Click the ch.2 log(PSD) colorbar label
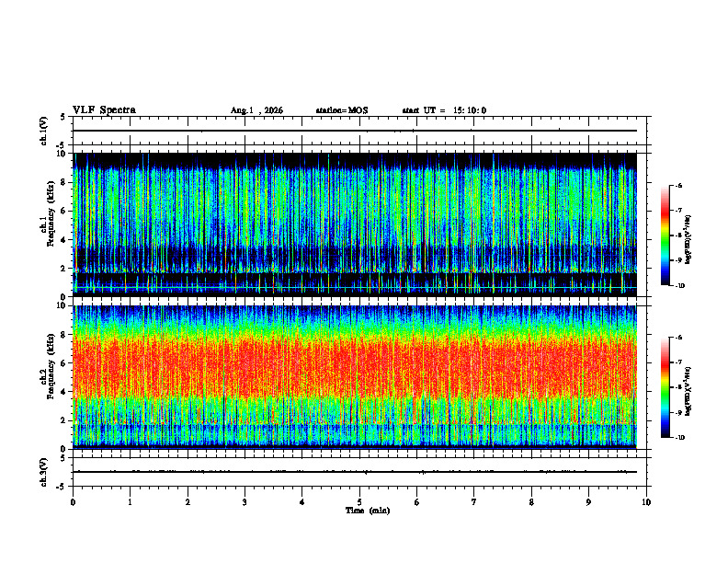 coord(688,391)
